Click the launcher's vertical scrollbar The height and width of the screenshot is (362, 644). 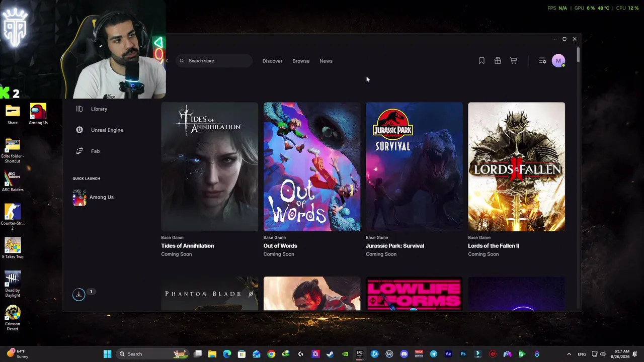click(x=579, y=55)
